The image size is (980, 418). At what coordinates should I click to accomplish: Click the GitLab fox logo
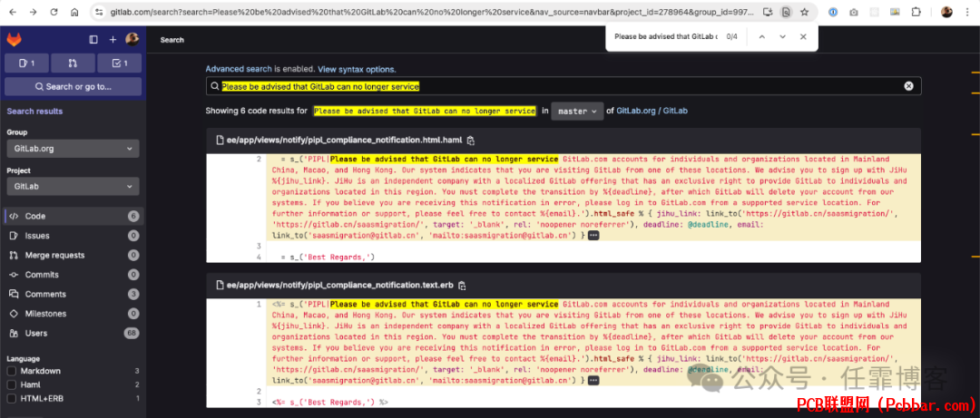[14, 39]
